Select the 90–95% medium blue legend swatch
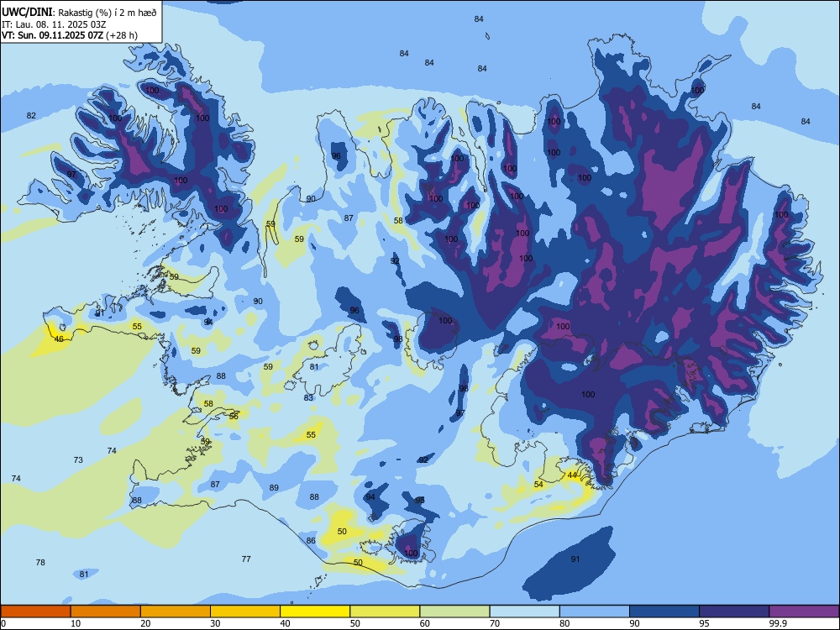Viewport: 840px width, 630px height. pyautogui.click(x=664, y=612)
